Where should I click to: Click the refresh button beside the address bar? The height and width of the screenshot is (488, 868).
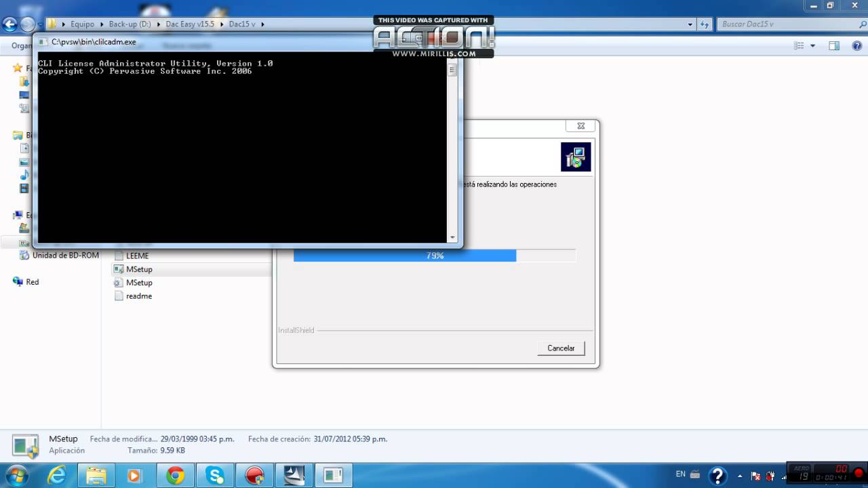706,24
